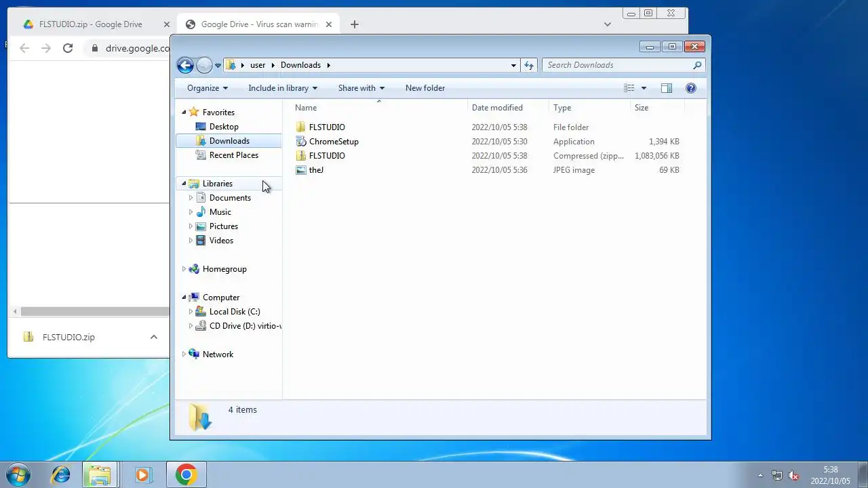Select Desktop under Favorites
Screen dimensions: 868x488
[x=224, y=127]
